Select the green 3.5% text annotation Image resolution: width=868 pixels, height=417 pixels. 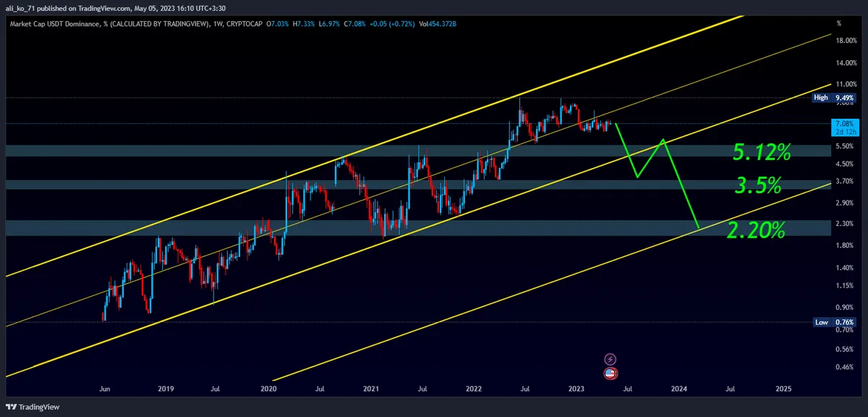pos(757,185)
